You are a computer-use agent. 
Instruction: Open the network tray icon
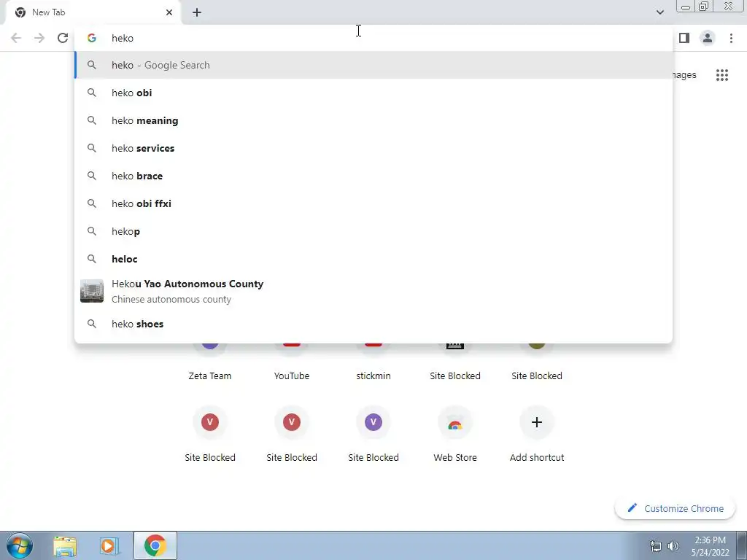[656, 546]
